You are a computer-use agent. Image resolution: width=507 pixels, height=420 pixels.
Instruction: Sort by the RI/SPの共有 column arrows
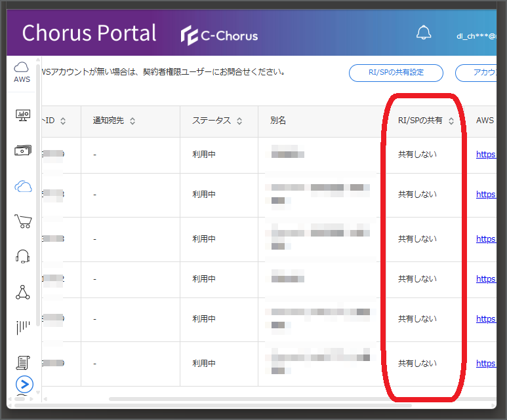pyautogui.click(x=451, y=121)
